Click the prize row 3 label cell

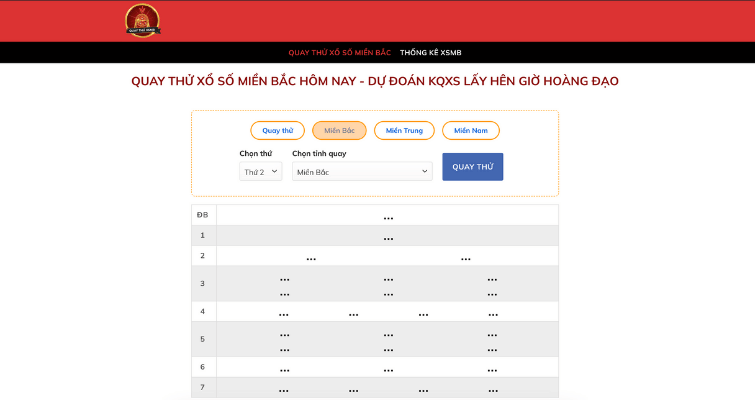(203, 284)
